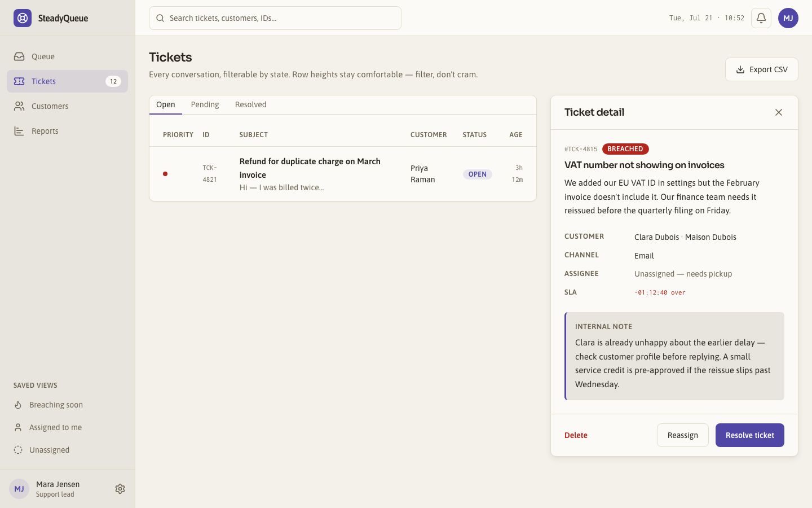Click the PRIORITY column header
The image size is (812, 508).
point(178,134)
